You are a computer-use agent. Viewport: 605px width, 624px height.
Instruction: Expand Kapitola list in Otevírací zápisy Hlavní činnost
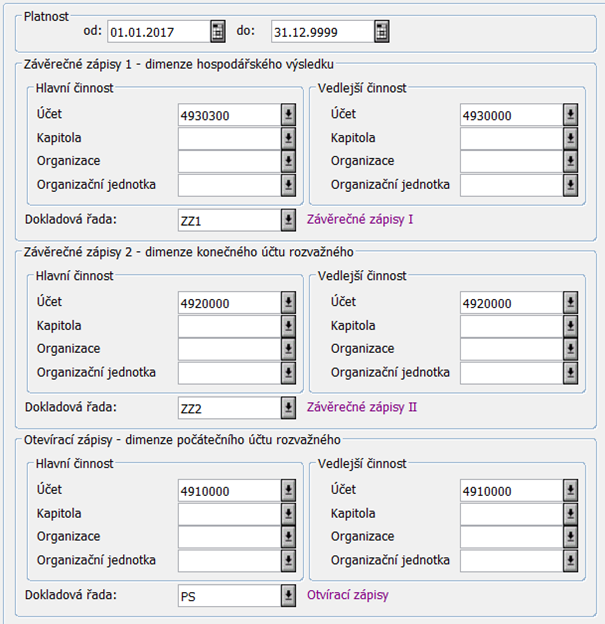(288, 514)
